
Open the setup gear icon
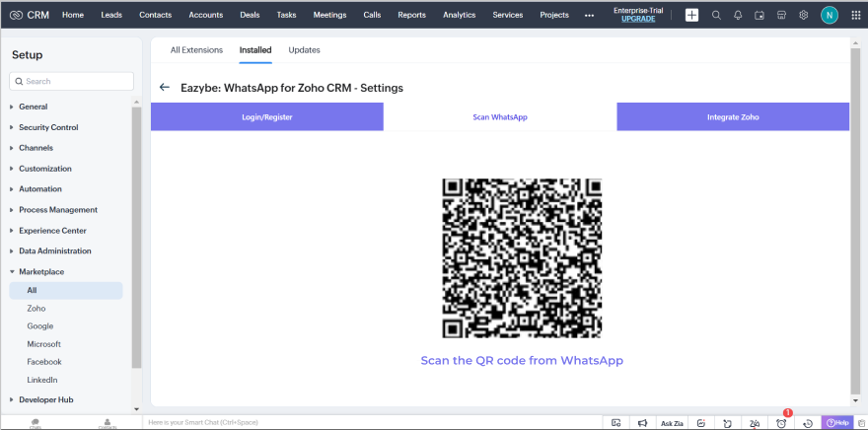[x=803, y=15]
